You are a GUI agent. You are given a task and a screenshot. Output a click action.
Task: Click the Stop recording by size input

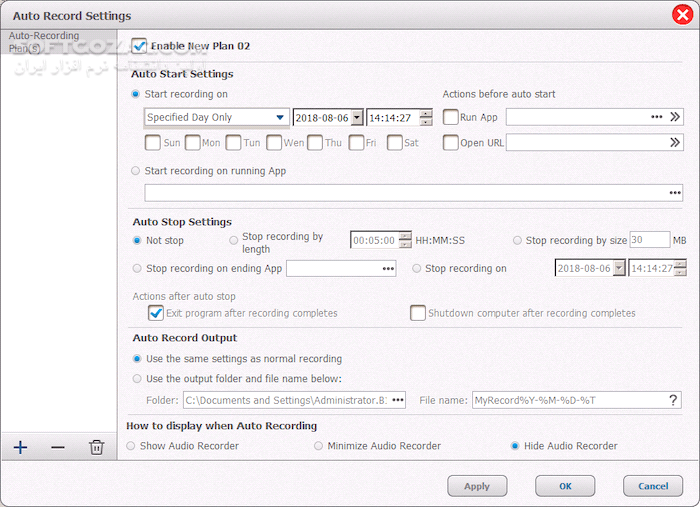(649, 240)
